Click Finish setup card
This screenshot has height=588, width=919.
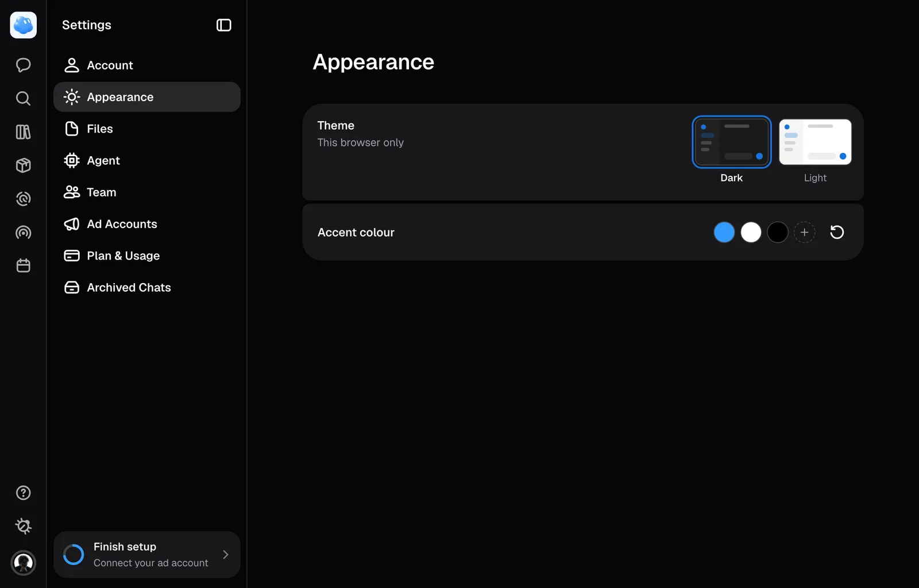coord(147,555)
